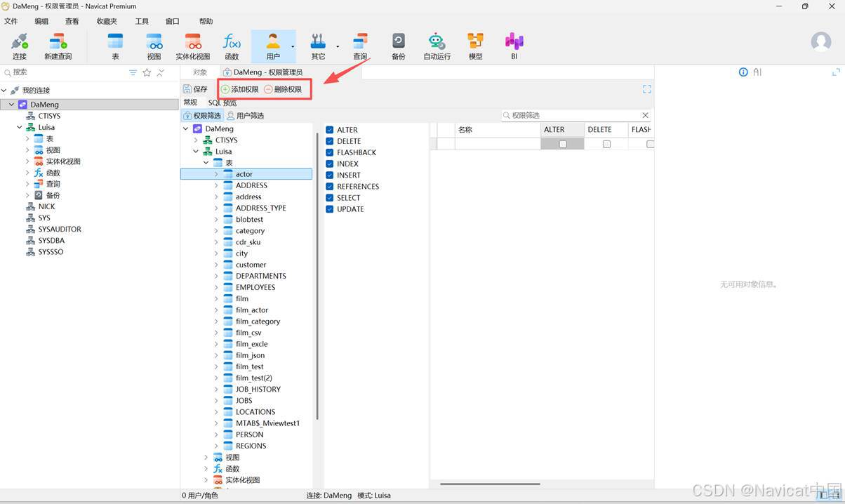Open the 编辑 menu
The width and height of the screenshot is (845, 504).
42,22
